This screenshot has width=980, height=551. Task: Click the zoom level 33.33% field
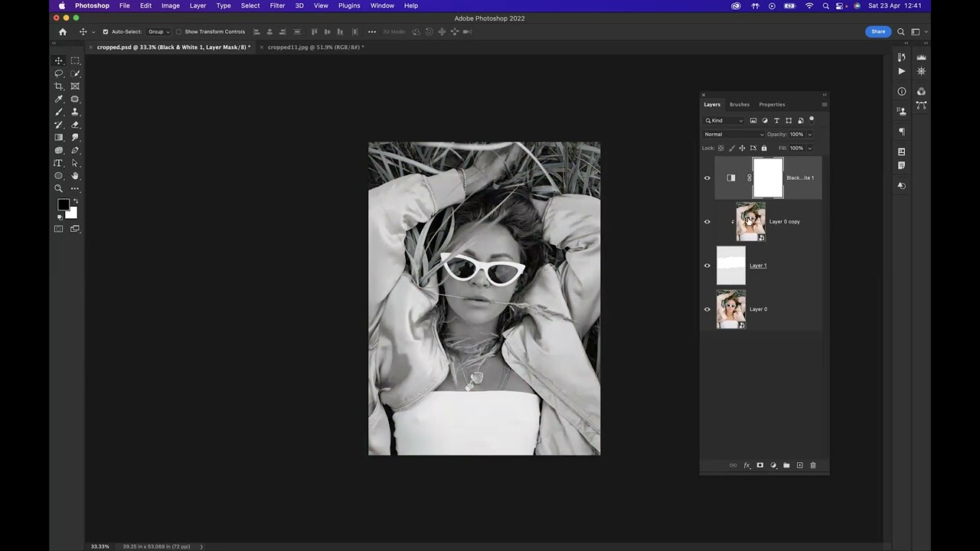tap(100, 546)
